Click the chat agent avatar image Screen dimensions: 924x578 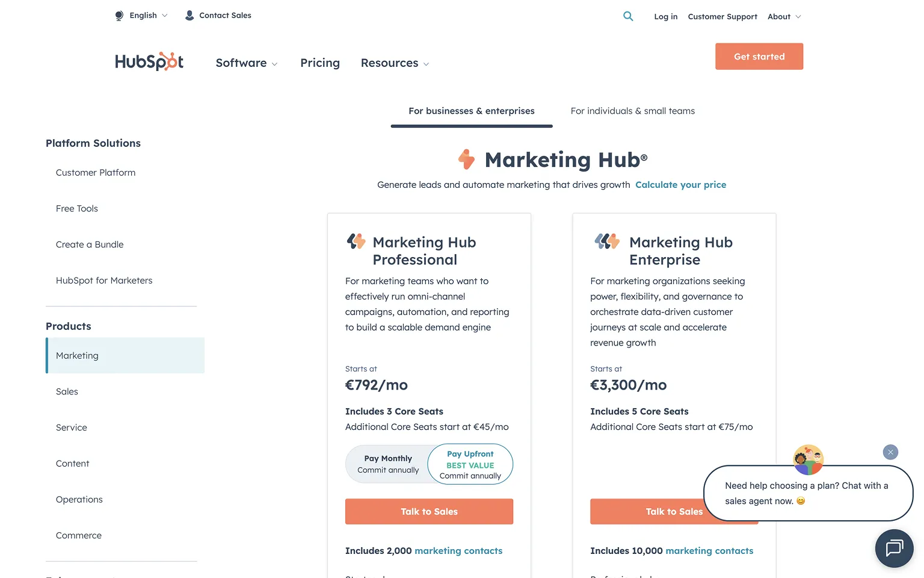pos(808,460)
